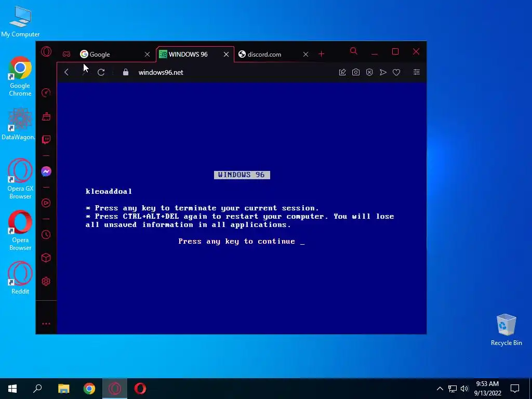This screenshot has width=532, height=399.
Task: Open sidebar setup three dots
Action: pos(46,324)
